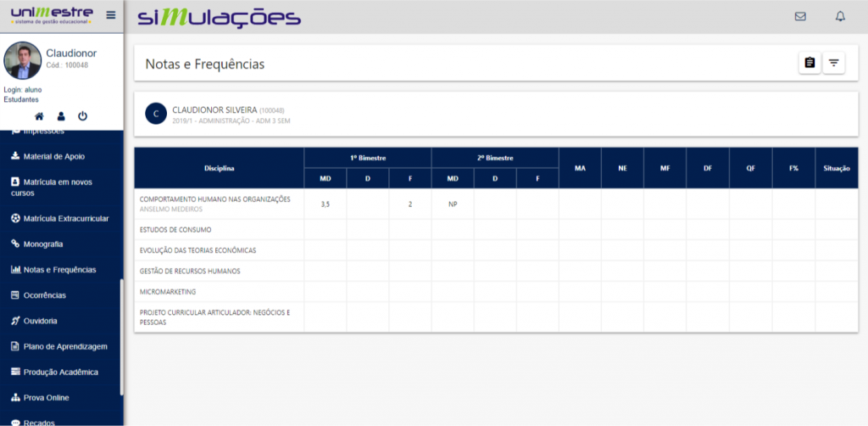The height and width of the screenshot is (426, 868).
Task: Select Notas e Frequências menu item
Action: tap(59, 270)
